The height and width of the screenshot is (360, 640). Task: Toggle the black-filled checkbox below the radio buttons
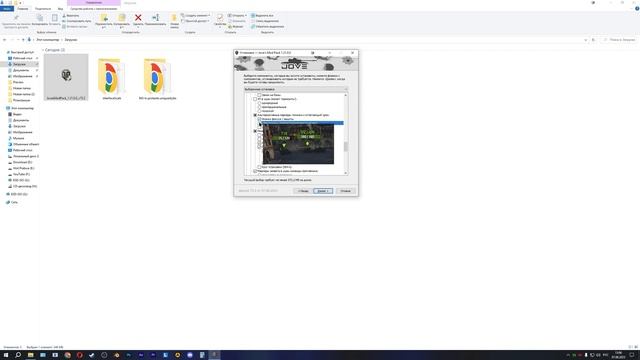click(256, 115)
